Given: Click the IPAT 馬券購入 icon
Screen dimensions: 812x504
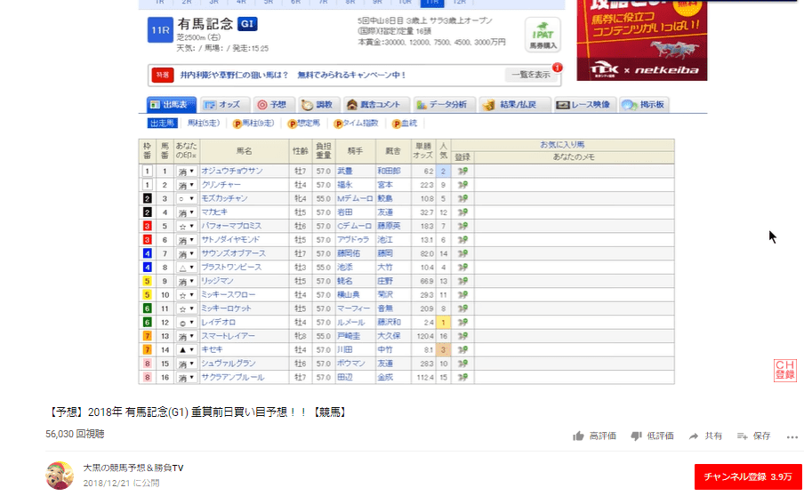Looking at the screenshot, I should click(542, 34).
